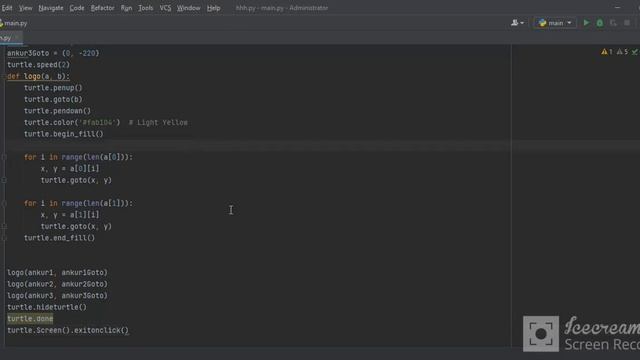Click fold end marker beside turtle.end_fill()
The height and width of the screenshot is (360, 640).
pyautogui.click(x=4, y=238)
